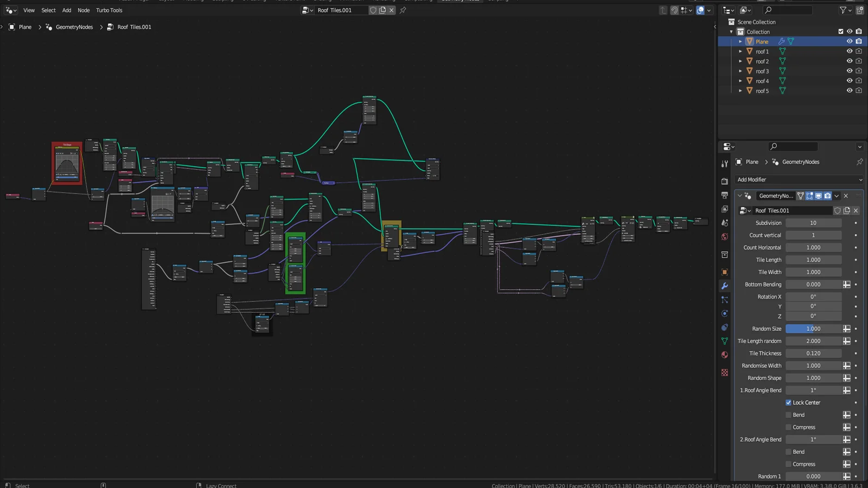Hide roof 3 in the viewport
The width and height of the screenshot is (868, 488).
tap(849, 71)
